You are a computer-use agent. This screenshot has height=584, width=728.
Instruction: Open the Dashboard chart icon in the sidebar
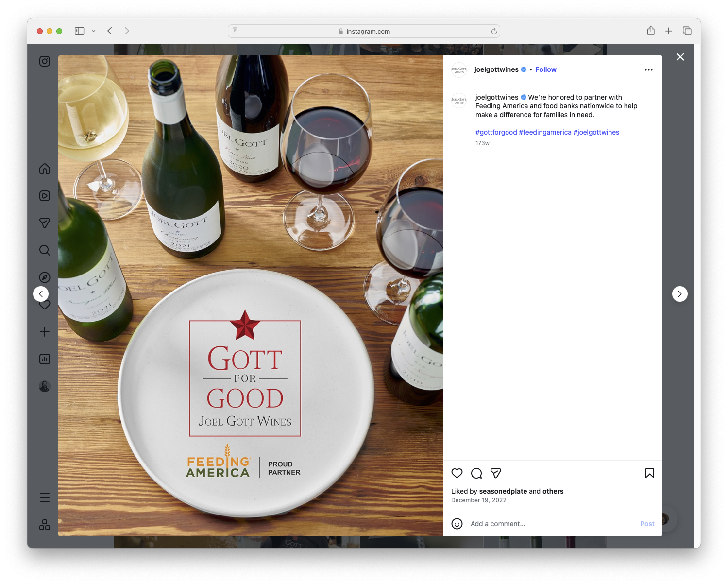click(x=45, y=359)
